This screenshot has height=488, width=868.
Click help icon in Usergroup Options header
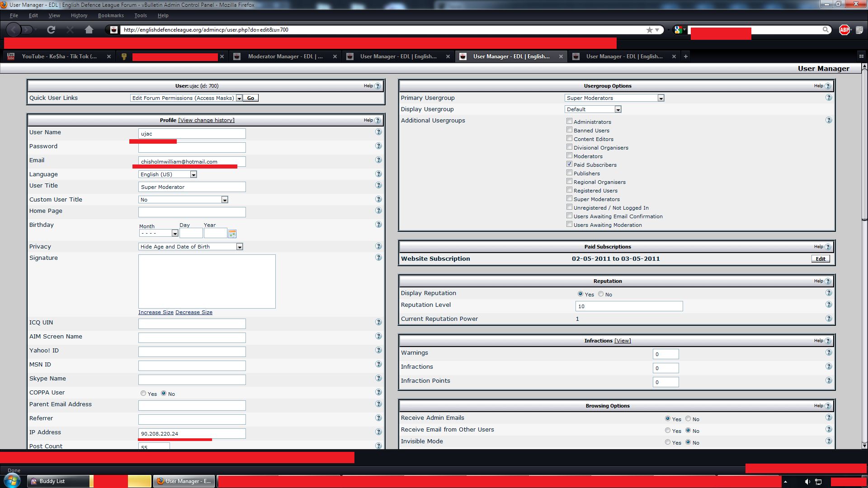(828, 86)
